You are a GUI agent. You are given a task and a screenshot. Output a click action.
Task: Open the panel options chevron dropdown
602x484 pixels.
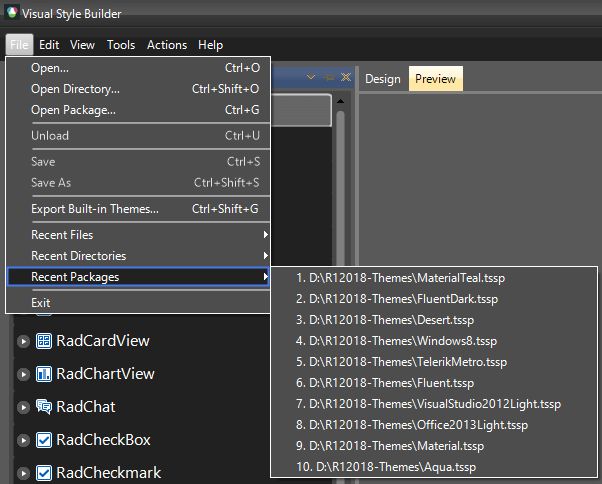pos(311,77)
